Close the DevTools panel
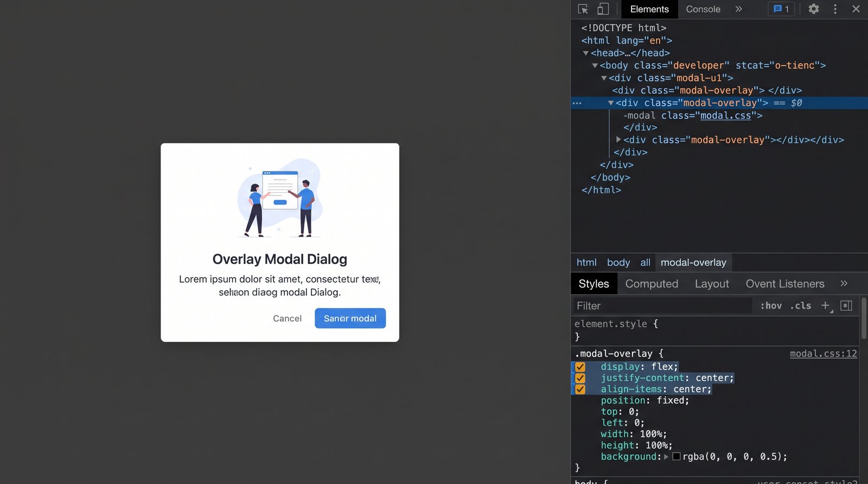Image resolution: width=868 pixels, height=484 pixels. coord(856,9)
